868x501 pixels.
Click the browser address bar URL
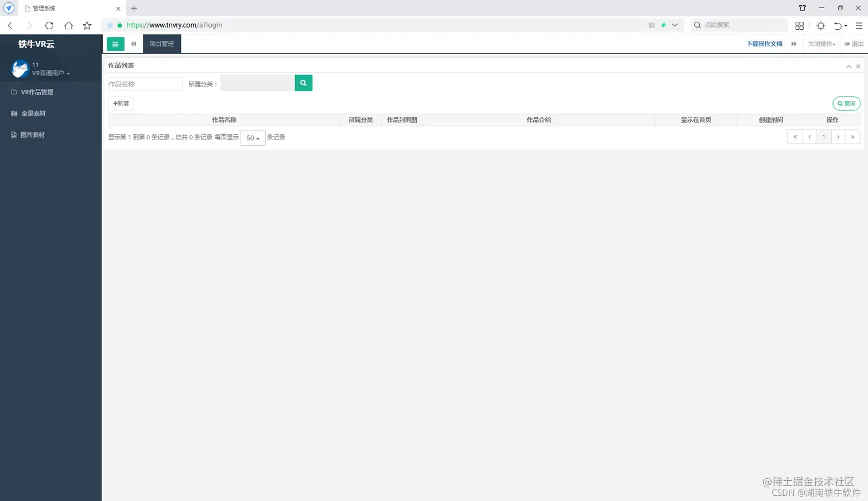pos(174,25)
